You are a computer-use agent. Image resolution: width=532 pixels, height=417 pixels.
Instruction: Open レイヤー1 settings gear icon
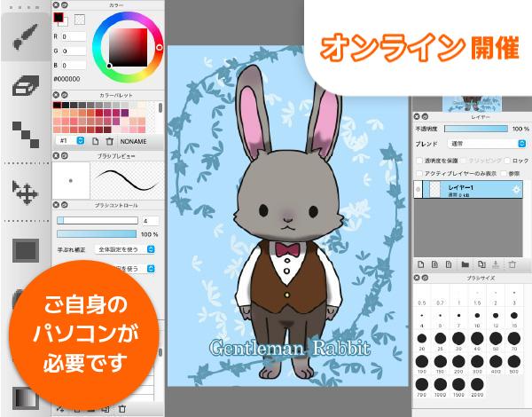(x=516, y=190)
